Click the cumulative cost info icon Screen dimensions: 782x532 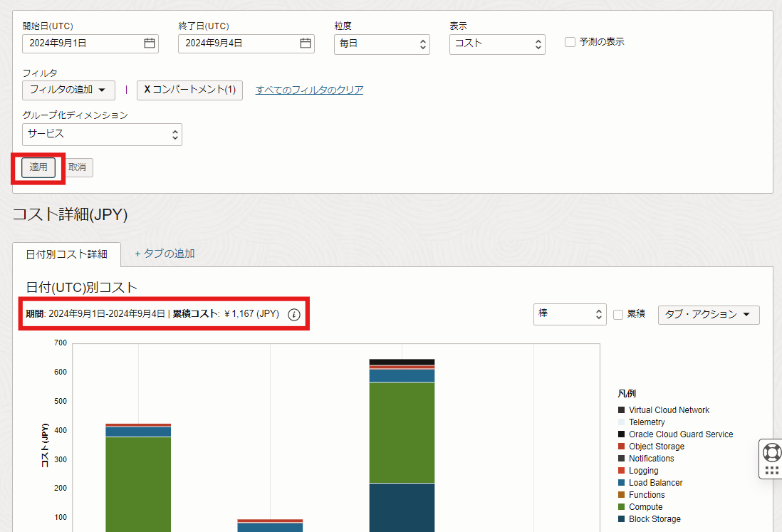coord(294,314)
